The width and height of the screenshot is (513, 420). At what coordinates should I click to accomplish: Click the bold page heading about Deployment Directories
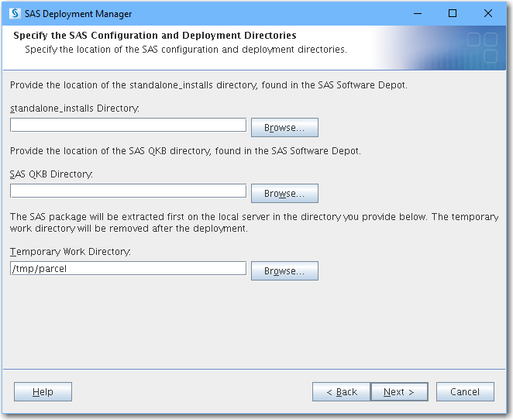point(155,36)
